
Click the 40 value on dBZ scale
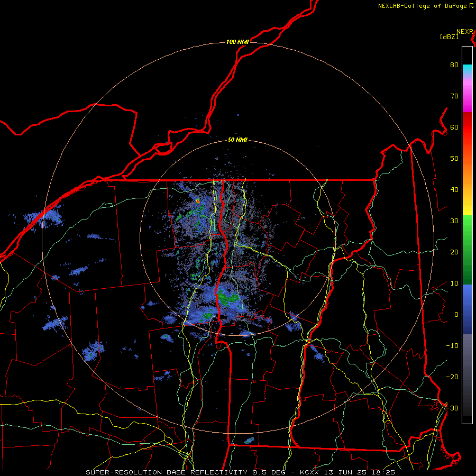454,190
